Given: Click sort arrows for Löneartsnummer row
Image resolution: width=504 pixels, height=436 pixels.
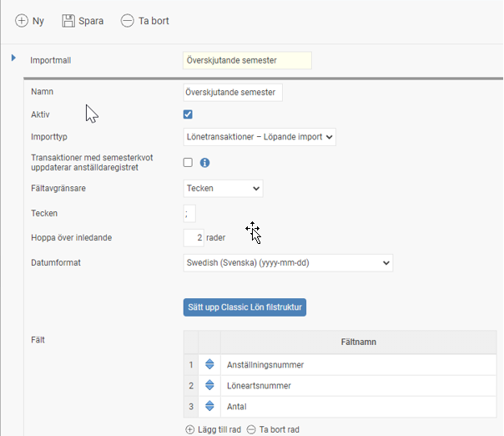Looking at the screenshot, I should (x=209, y=386).
